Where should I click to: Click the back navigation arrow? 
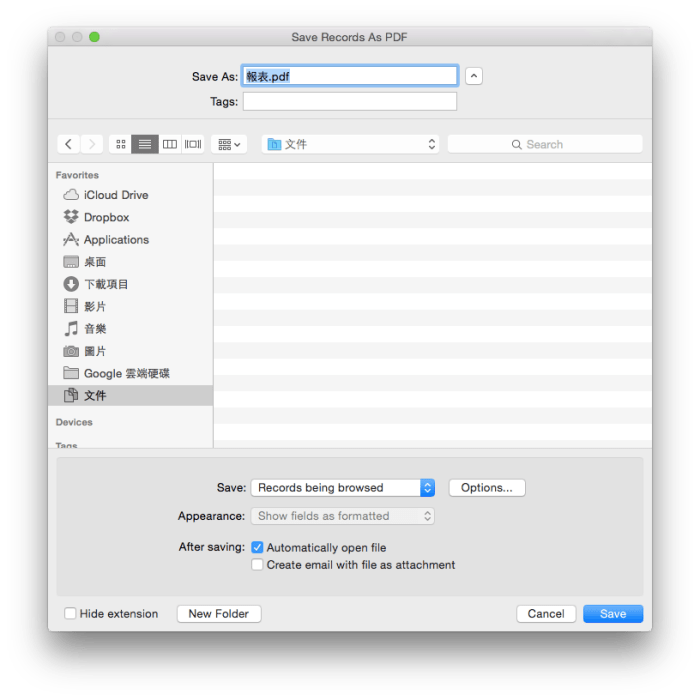(68, 144)
